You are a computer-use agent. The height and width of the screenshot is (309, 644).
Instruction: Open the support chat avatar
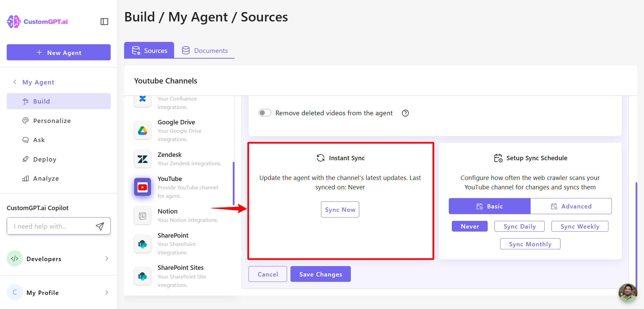[x=628, y=293]
